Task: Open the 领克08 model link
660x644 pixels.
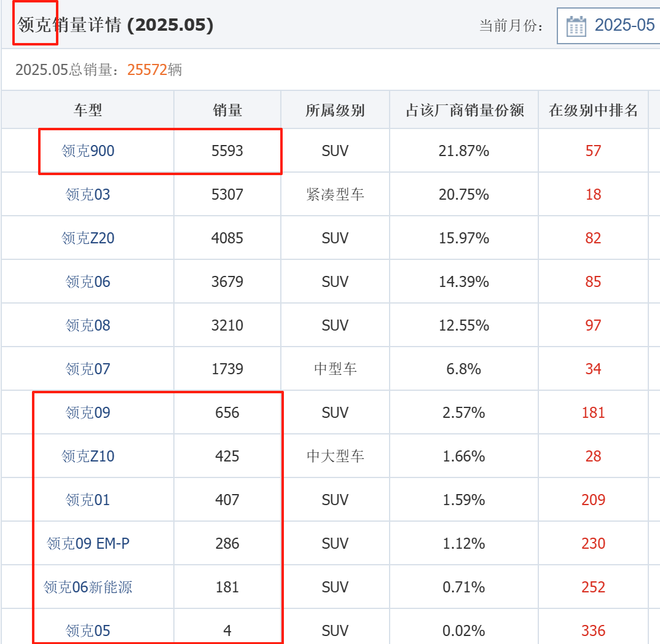Action: (x=88, y=325)
